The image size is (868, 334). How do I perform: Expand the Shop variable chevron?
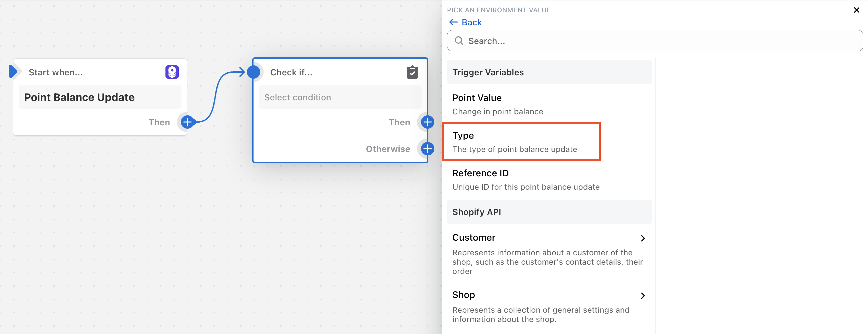pos(642,296)
